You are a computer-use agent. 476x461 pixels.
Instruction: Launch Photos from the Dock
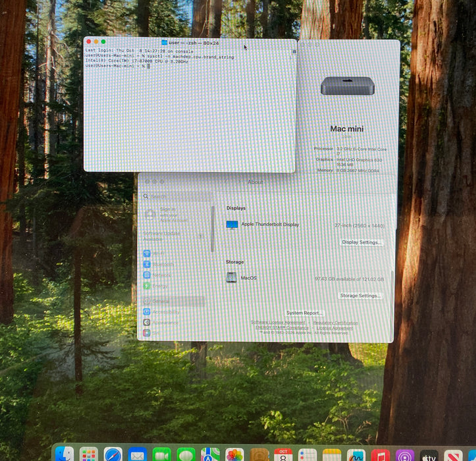[x=234, y=454]
